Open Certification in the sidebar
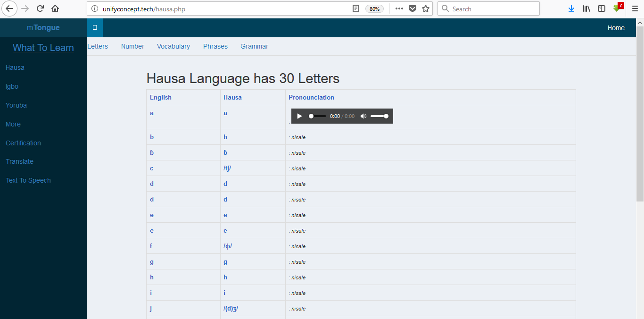The height and width of the screenshot is (319, 644). coord(23,143)
